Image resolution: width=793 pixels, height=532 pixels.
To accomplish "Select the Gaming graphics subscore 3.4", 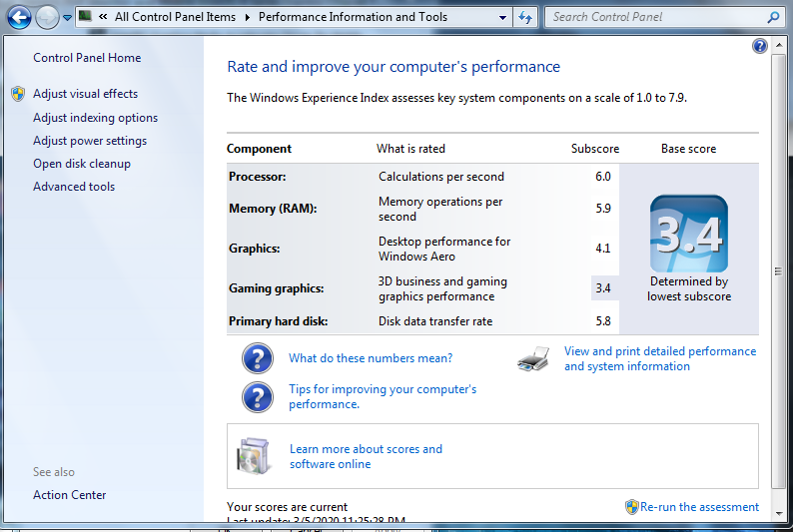I will [x=603, y=288].
